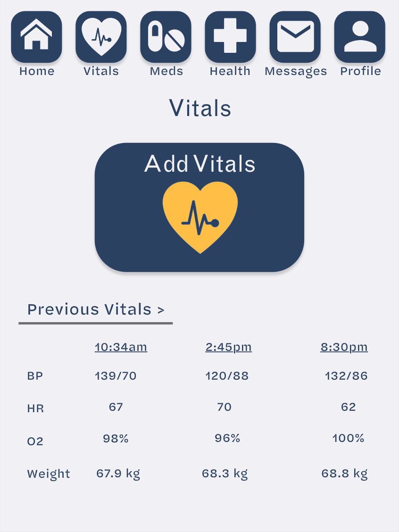Screen dimensions: 399x532
Task: Open the 2:45pm vitals entry
Action: click(228, 347)
